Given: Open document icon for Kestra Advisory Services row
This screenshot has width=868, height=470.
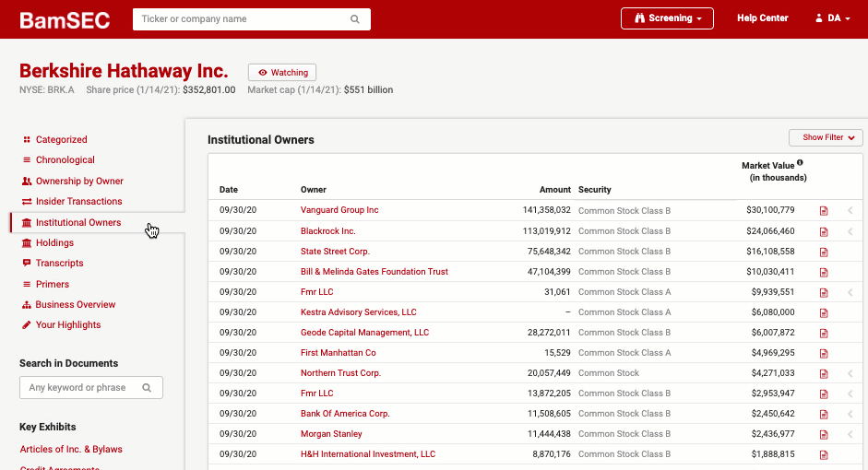Looking at the screenshot, I should (824, 313).
